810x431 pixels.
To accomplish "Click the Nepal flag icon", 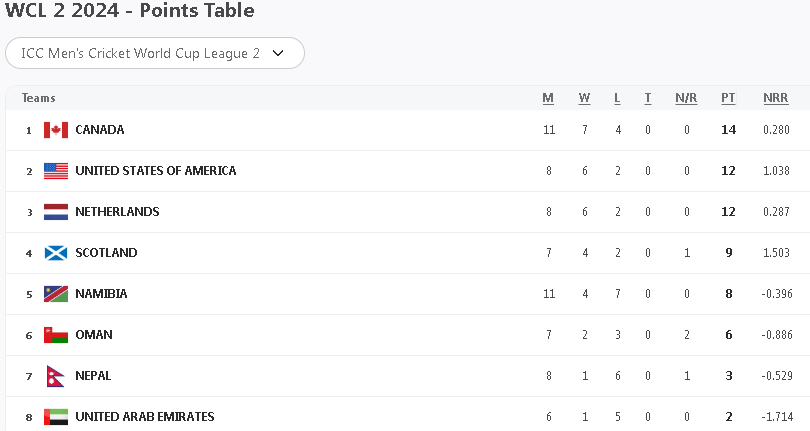I will (x=55, y=376).
